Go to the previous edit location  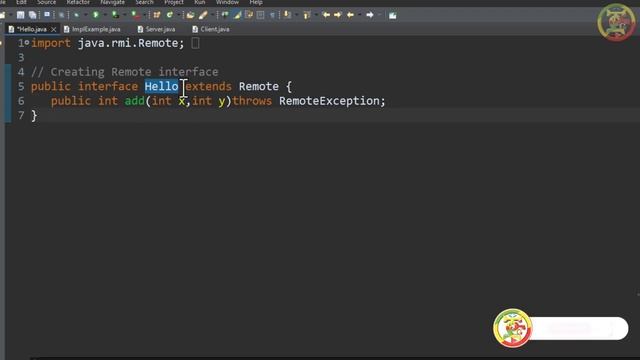click(326, 15)
